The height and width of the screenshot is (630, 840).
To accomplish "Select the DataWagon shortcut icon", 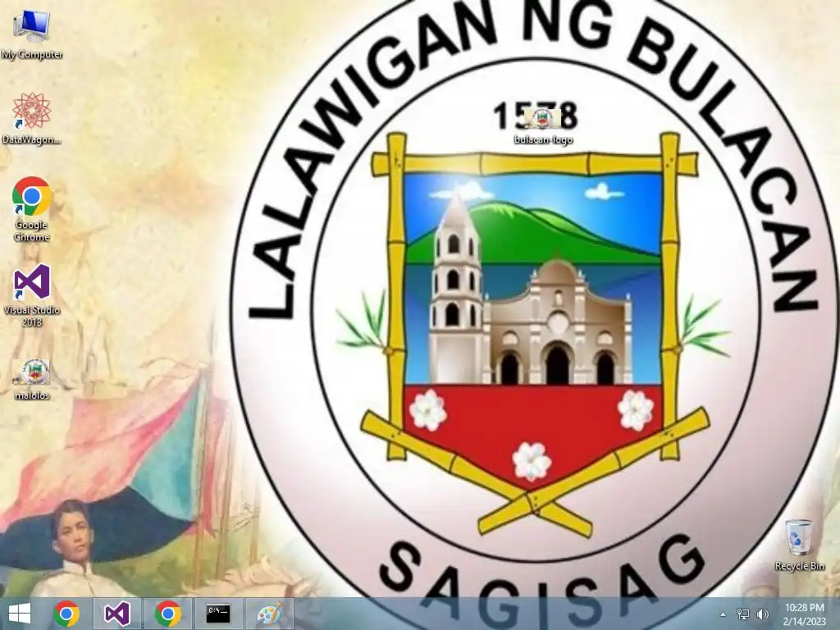I will pyautogui.click(x=32, y=118).
